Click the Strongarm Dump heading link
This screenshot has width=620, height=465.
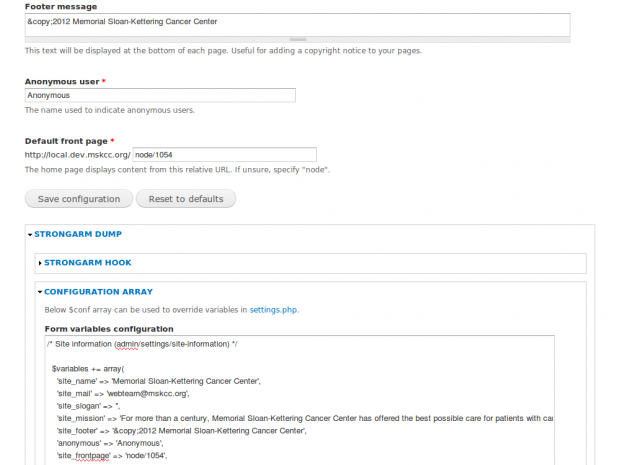(x=78, y=234)
